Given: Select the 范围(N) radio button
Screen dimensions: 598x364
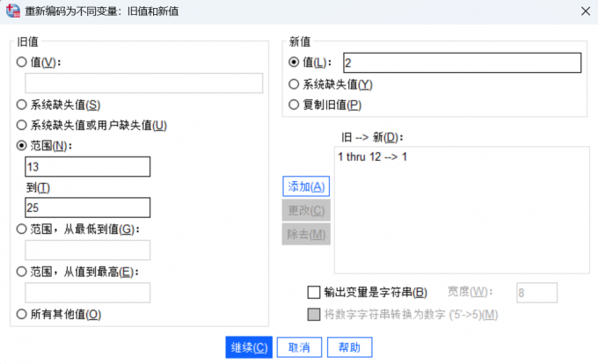Looking at the screenshot, I should click(x=22, y=145).
